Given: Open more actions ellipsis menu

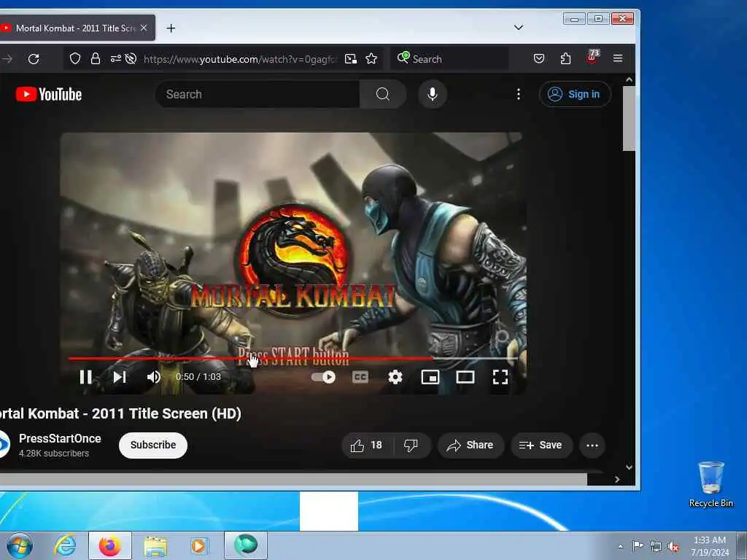Looking at the screenshot, I should [592, 446].
